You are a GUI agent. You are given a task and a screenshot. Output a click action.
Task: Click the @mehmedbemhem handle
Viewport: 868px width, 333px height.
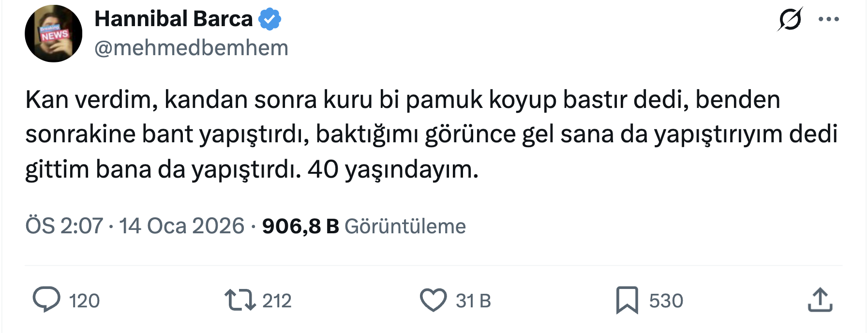tap(191, 48)
